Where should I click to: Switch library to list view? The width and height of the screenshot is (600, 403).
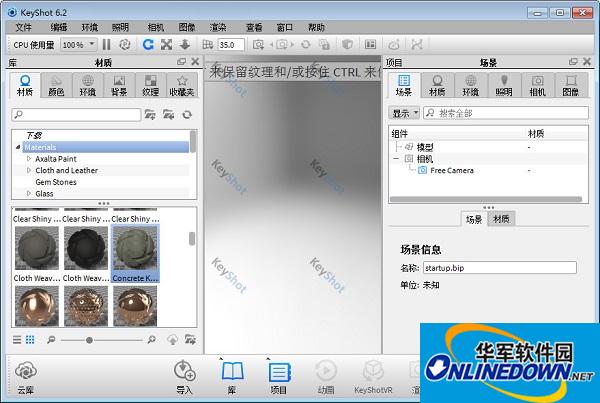tap(17, 339)
